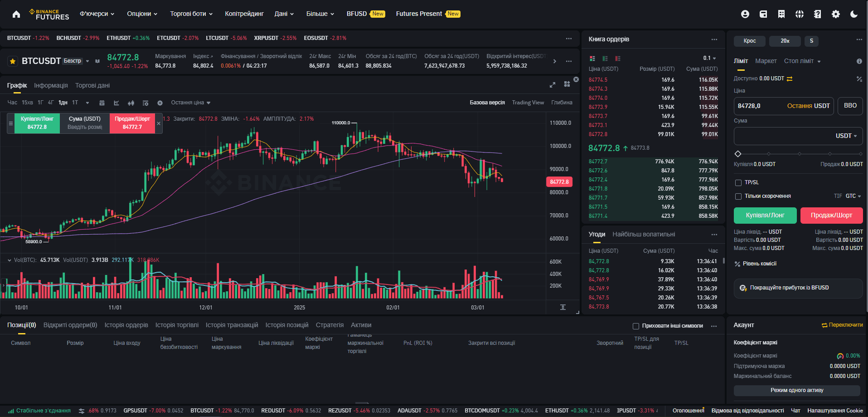The image size is (868, 417).
Task: Enable the TP/SL checkbox
Action: pyautogui.click(x=738, y=183)
